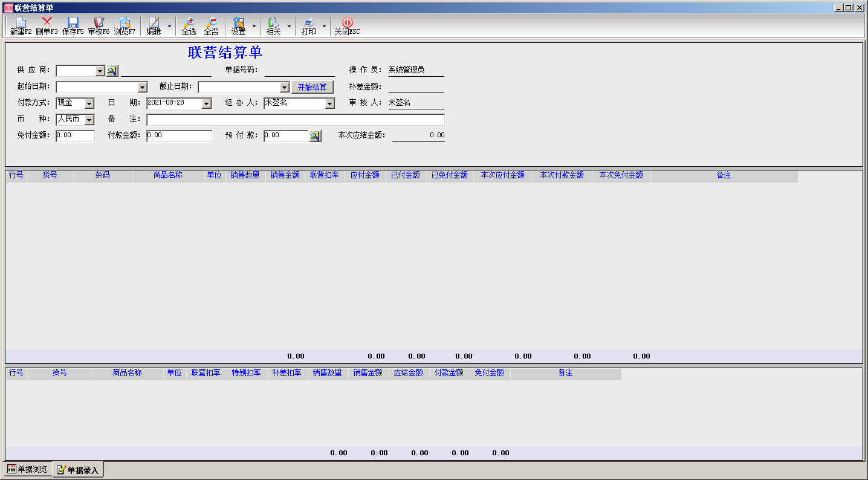Click the 审核F6 audit icon
This screenshot has width=868, height=480.
(x=99, y=26)
